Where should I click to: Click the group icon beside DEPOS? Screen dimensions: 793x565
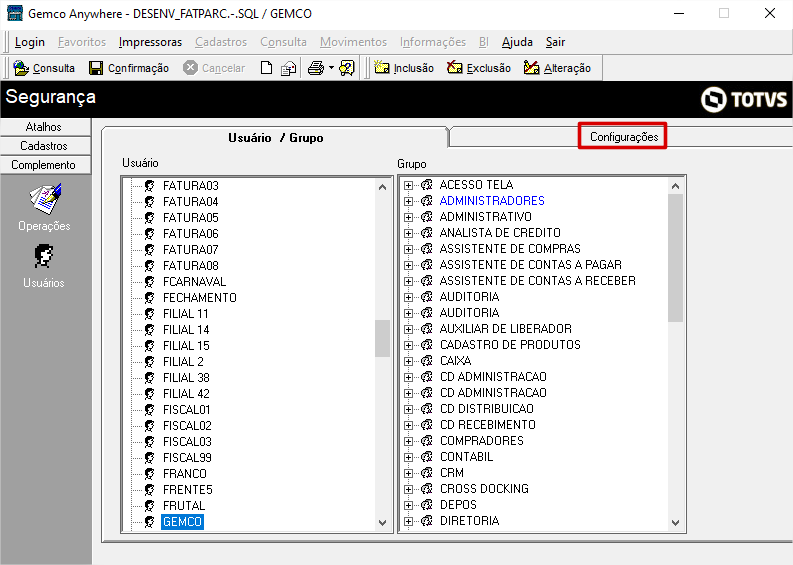coord(427,505)
